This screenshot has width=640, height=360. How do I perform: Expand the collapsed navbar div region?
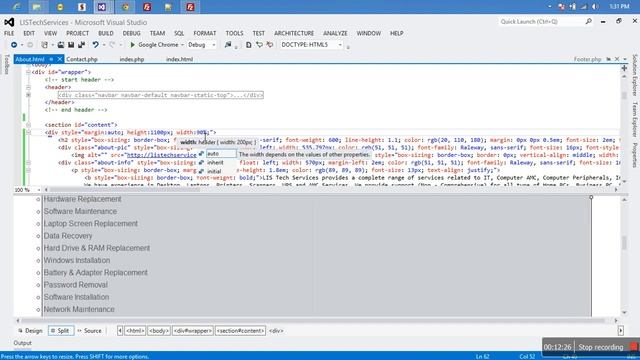pos(28,95)
